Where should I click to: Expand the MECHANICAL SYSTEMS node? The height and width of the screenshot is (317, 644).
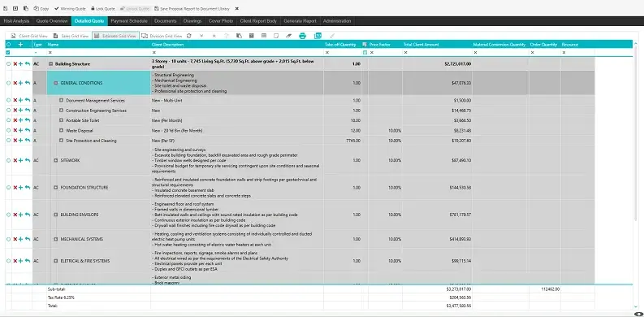click(56, 239)
